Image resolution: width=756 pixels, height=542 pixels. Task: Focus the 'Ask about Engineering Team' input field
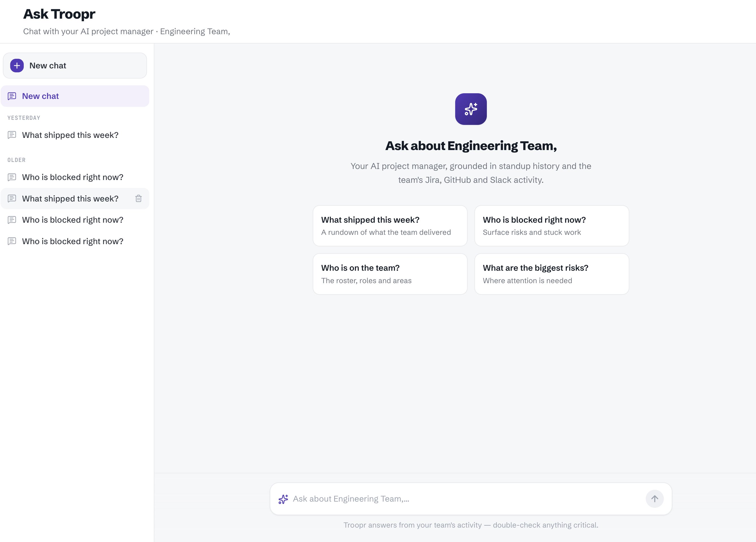pos(467,499)
